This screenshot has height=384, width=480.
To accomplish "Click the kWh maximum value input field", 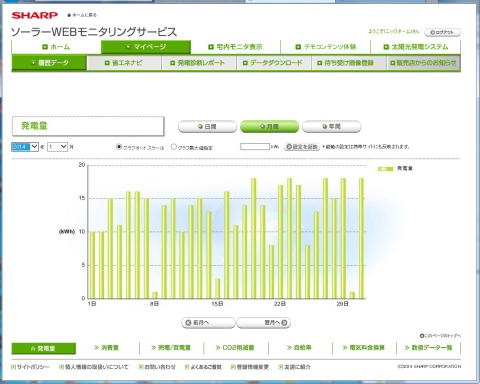I will 255,147.
